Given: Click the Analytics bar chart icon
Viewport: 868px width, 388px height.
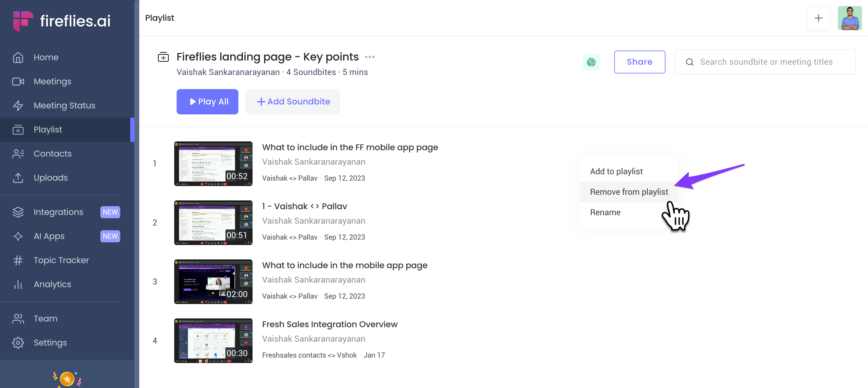Looking at the screenshot, I should point(18,284).
